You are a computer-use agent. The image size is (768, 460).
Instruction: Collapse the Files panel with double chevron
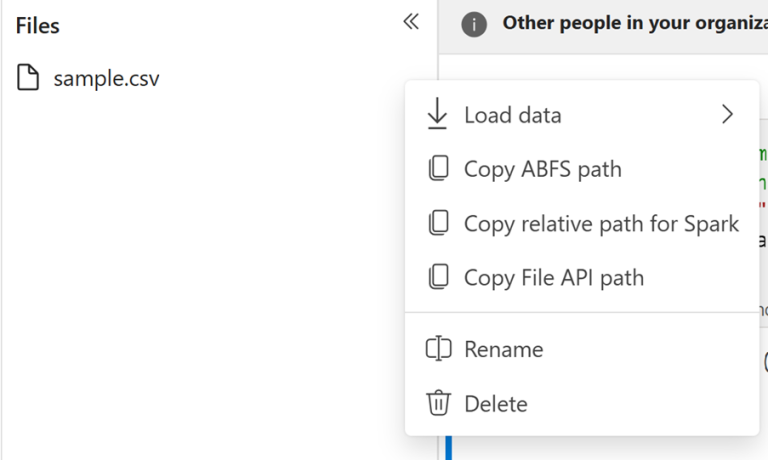(x=410, y=22)
